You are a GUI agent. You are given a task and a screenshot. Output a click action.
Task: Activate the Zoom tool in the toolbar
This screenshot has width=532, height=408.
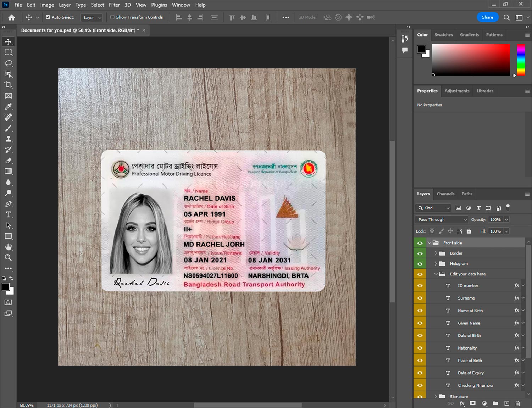coord(8,258)
